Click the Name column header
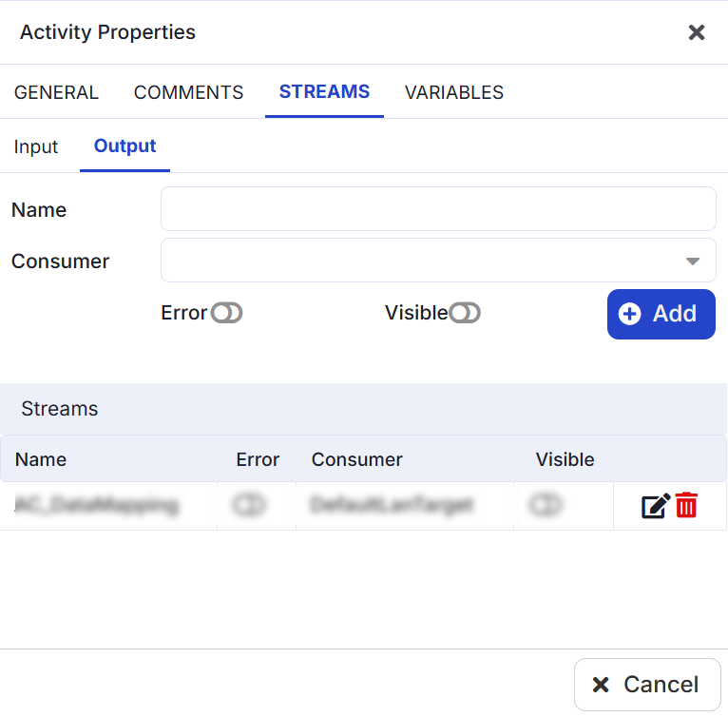The height and width of the screenshot is (717, 728). [41, 459]
